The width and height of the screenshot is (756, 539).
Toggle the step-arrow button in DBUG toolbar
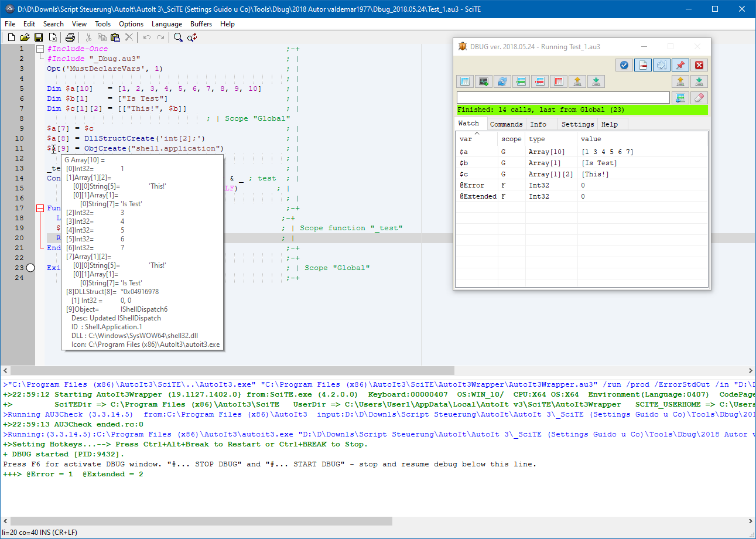pos(661,65)
